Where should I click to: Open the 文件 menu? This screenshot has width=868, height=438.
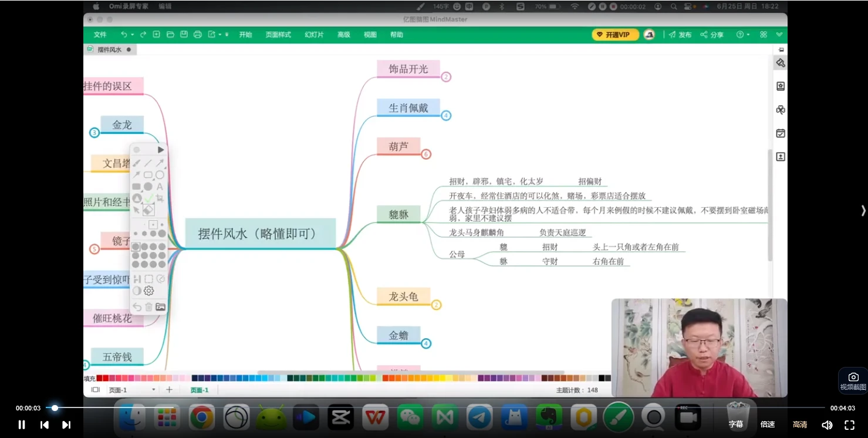pos(100,35)
